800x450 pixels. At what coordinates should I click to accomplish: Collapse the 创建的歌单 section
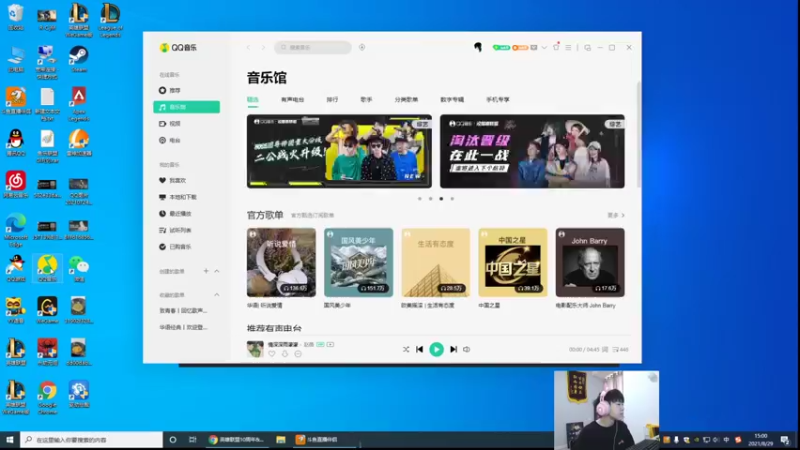tap(217, 271)
